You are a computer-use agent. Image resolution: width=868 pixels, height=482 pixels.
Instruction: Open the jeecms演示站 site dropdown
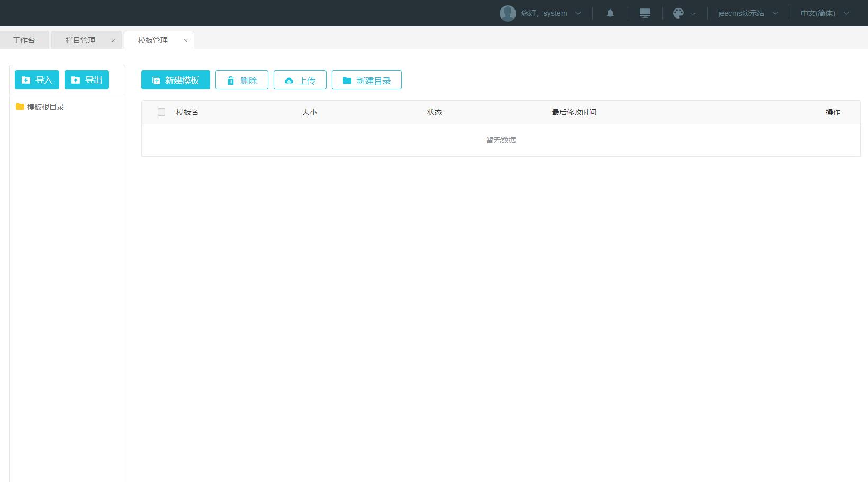[x=747, y=13]
